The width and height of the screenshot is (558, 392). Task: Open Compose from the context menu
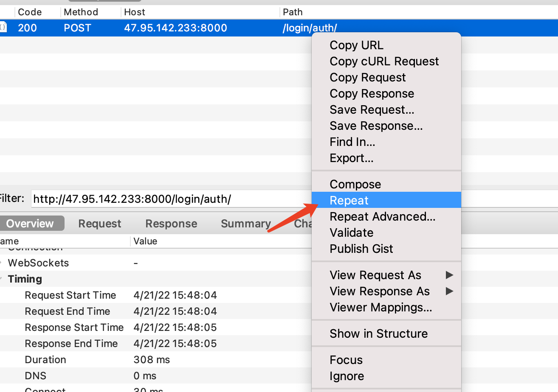pos(355,185)
